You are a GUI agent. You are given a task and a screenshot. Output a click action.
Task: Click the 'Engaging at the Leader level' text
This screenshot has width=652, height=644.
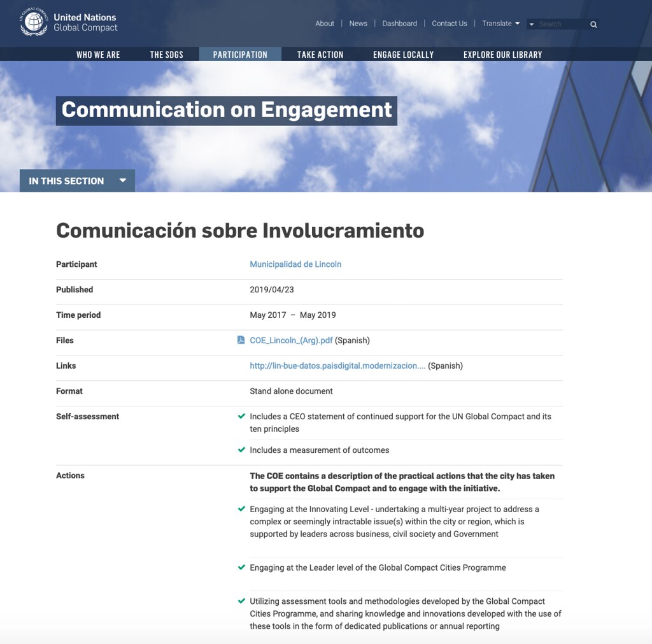[378, 568]
